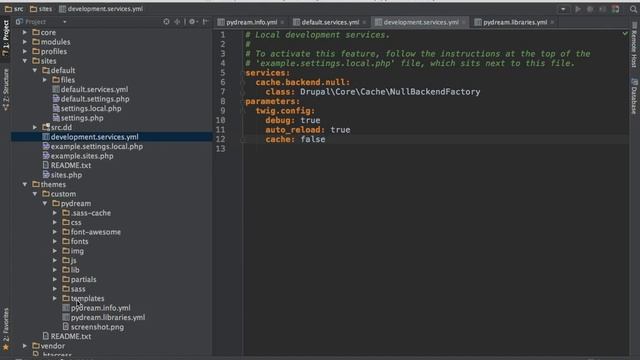
Task: Open the 1: Project tool window tab
Action: click(x=5, y=37)
